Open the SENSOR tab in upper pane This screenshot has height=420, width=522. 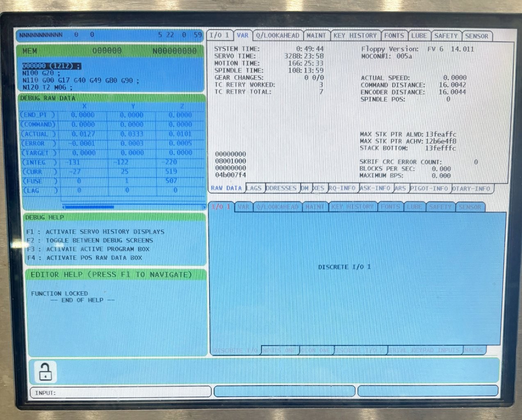pos(476,36)
